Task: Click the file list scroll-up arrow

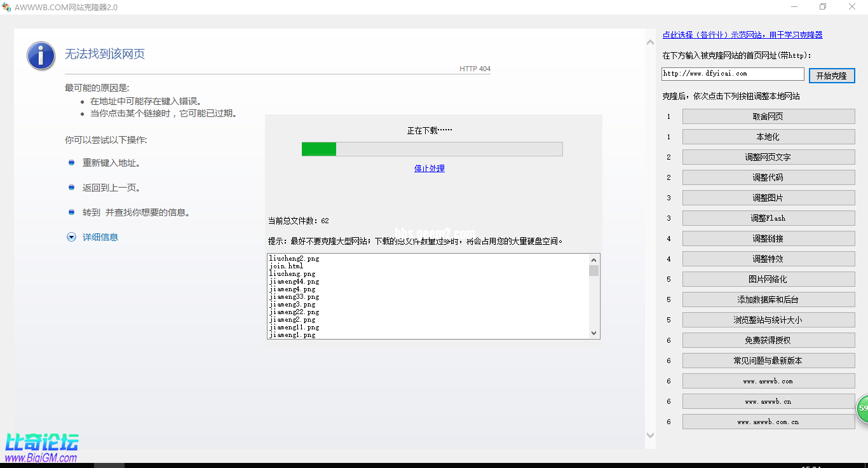Action: [594, 259]
